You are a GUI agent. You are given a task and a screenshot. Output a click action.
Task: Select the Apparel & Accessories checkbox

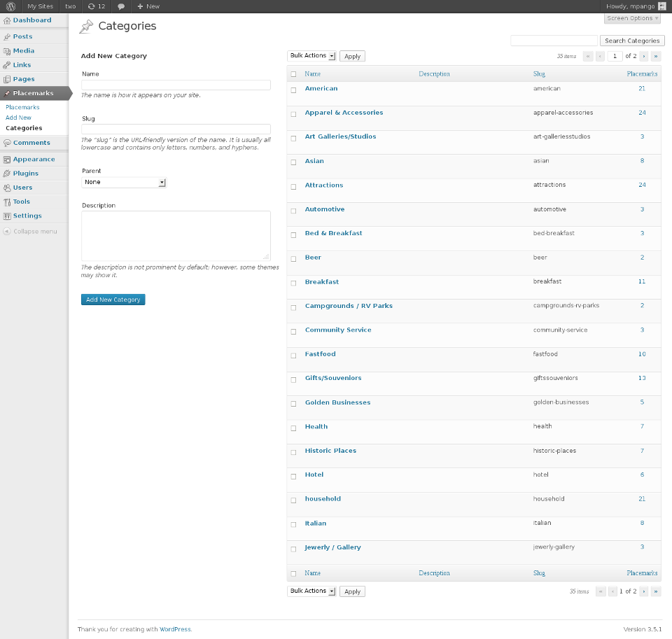click(x=293, y=114)
